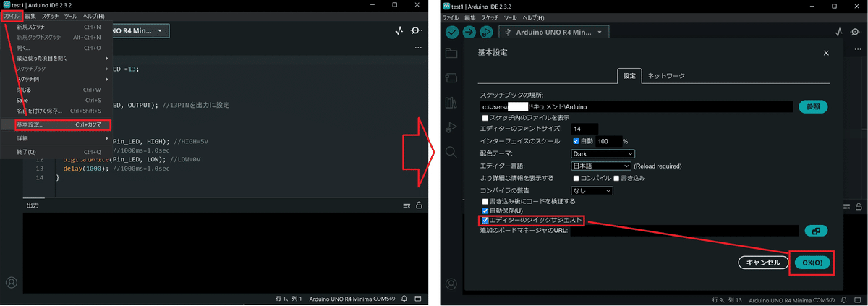868x306 pixels.
Task: Open Serial Plotter in the right window
Action: pos(839,32)
